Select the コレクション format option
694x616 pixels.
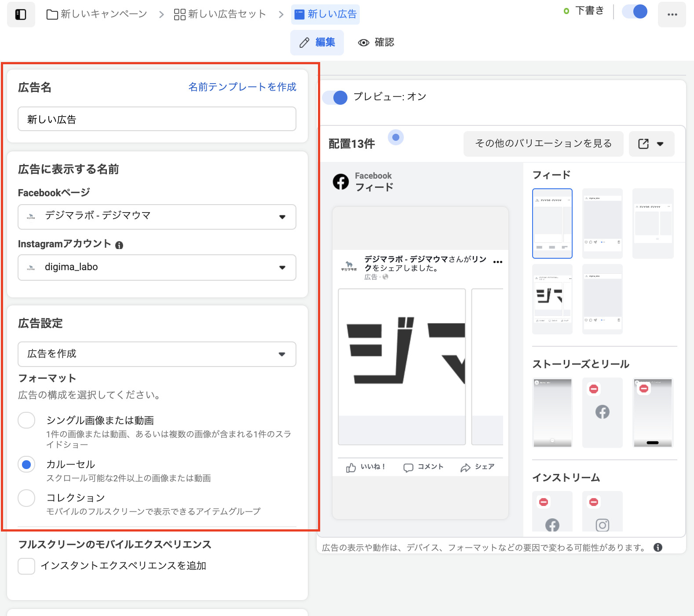tap(26, 498)
